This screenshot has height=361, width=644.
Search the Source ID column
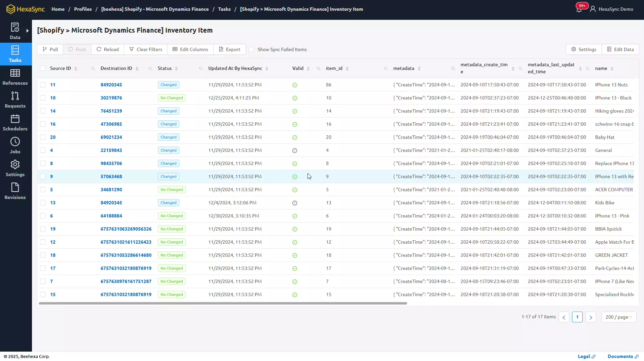(x=93, y=69)
